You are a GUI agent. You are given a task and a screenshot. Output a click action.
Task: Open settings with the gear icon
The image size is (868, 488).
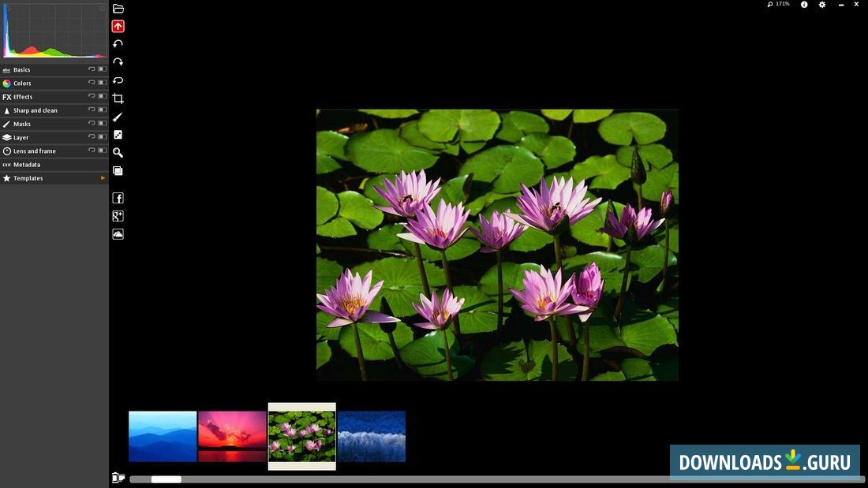coord(822,5)
